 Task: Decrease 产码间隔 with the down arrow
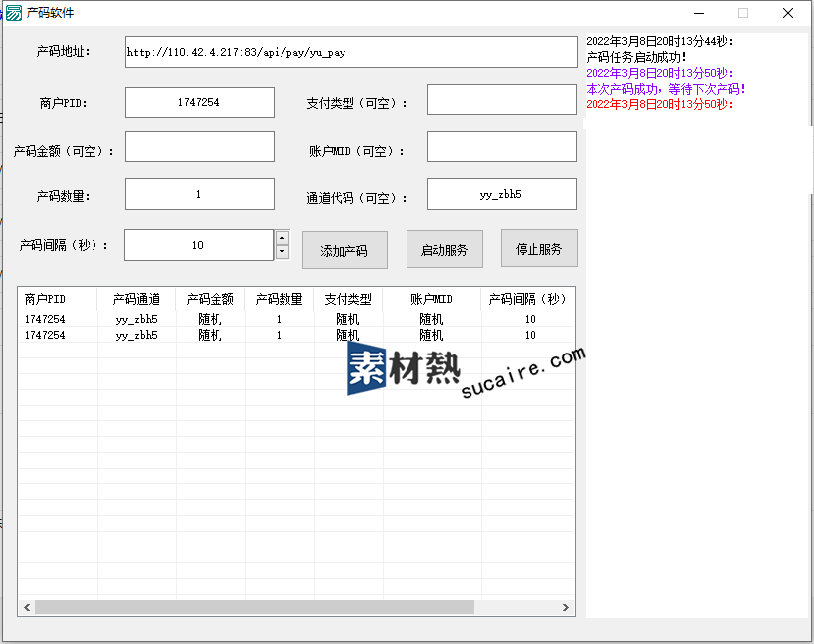[x=282, y=252]
